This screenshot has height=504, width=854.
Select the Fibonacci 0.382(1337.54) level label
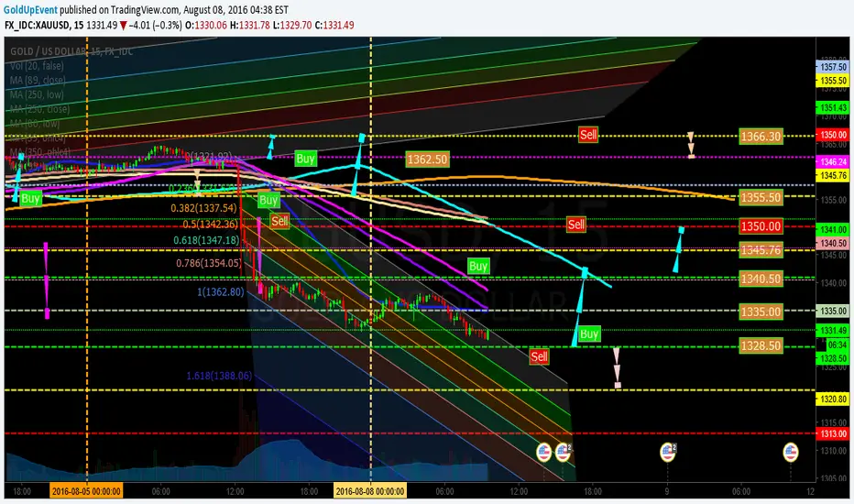tap(204, 208)
